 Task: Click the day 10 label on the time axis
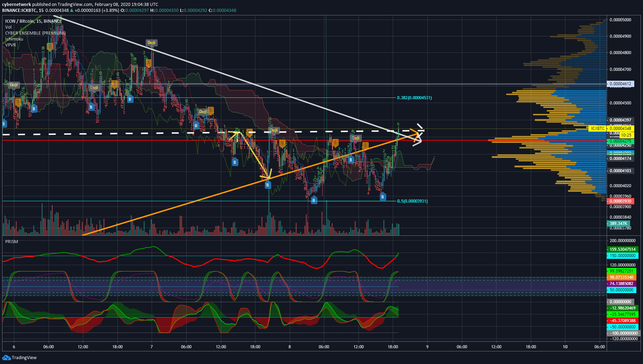565,347
